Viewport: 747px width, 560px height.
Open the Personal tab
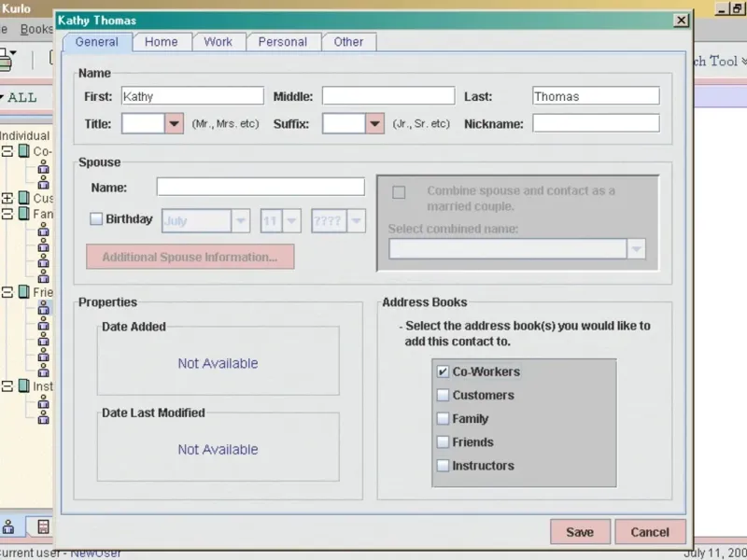283,42
